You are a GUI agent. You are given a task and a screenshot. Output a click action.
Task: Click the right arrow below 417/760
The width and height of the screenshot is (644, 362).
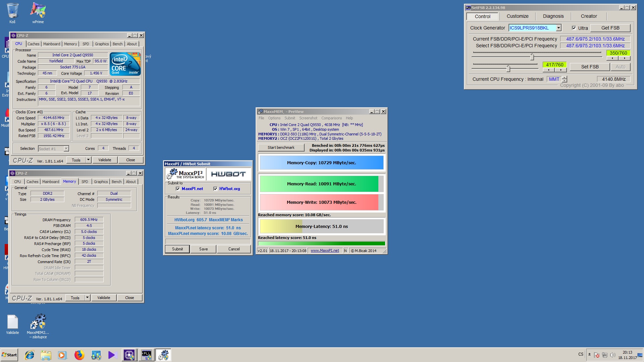point(561,70)
